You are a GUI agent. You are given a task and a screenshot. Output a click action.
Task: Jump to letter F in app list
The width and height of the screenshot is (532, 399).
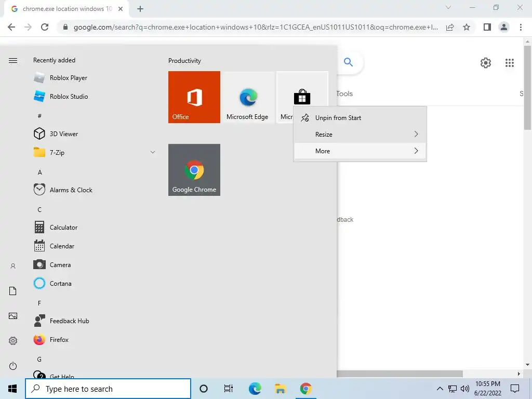point(39,303)
